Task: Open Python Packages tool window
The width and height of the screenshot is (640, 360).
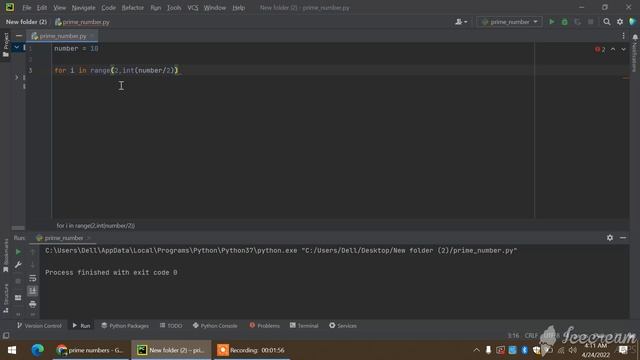Action: [125, 325]
